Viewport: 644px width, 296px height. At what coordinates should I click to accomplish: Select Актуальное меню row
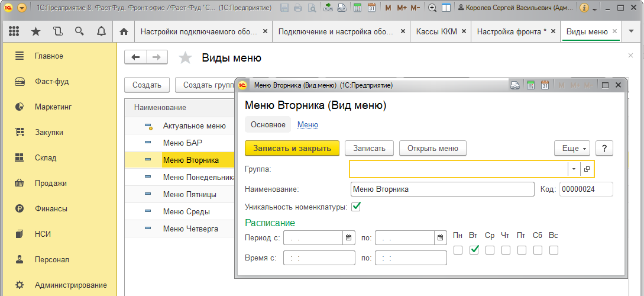pos(180,126)
